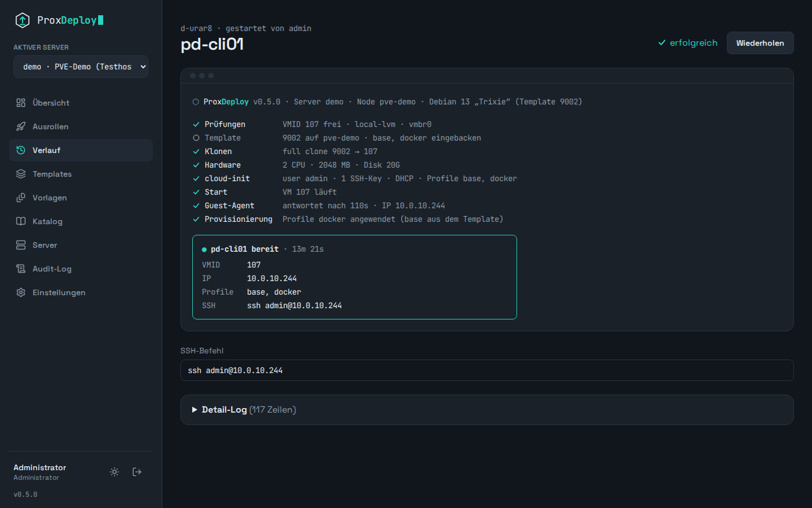Click 'VM 107 läuft' text
The image size is (812, 508).
[x=310, y=192]
